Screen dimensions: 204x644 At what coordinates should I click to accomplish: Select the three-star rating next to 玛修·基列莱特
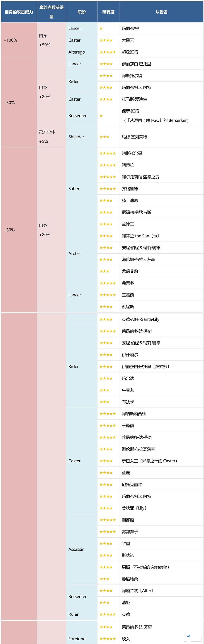pos(104,137)
